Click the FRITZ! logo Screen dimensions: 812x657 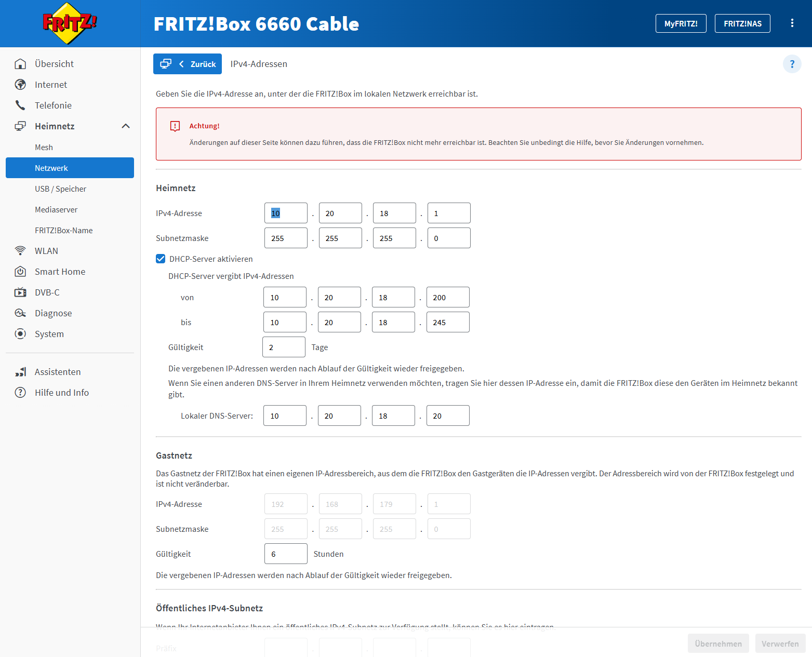click(x=70, y=23)
